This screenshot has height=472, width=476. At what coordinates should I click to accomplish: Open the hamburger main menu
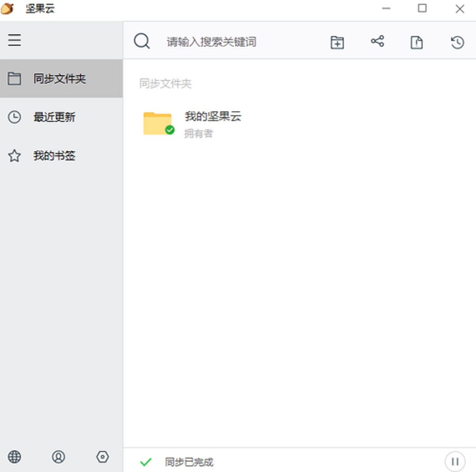(x=14, y=40)
